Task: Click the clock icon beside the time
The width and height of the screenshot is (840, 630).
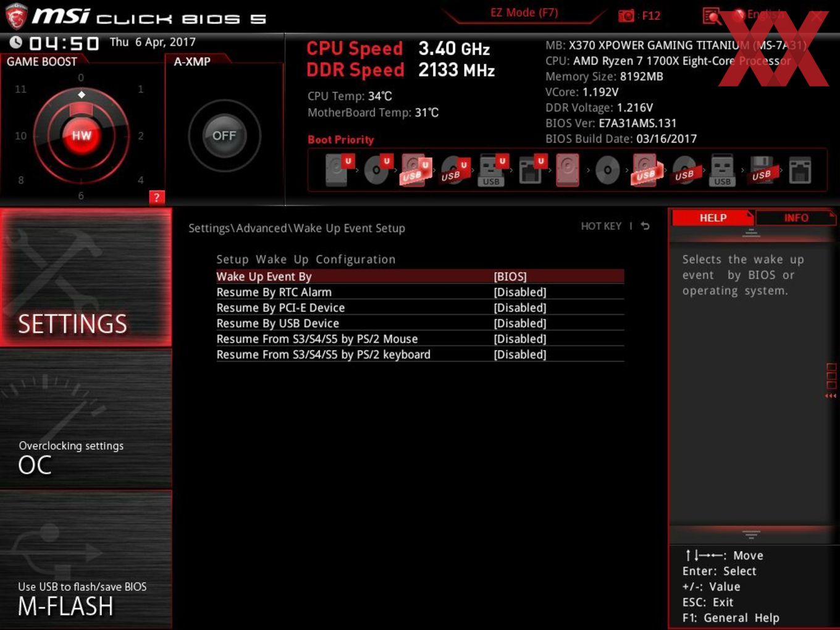Action: pyautogui.click(x=16, y=42)
